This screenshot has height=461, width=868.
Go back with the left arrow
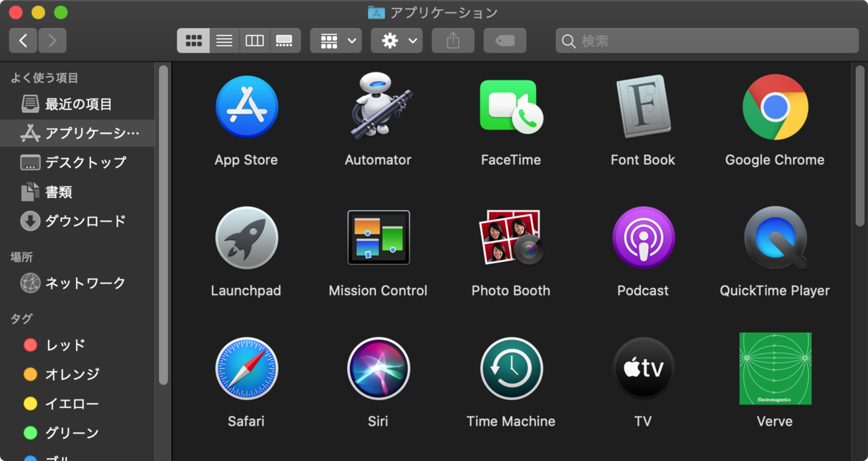click(23, 41)
